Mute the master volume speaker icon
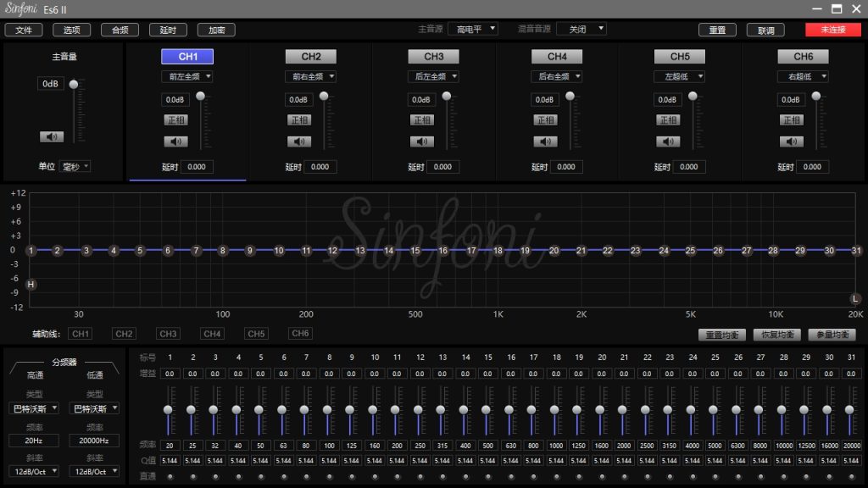868x488 pixels. click(52, 136)
